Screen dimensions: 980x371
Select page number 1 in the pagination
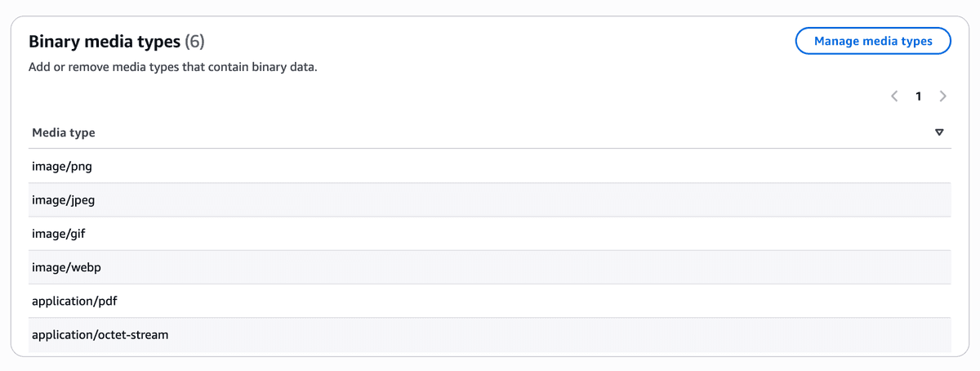click(x=919, y=96)
